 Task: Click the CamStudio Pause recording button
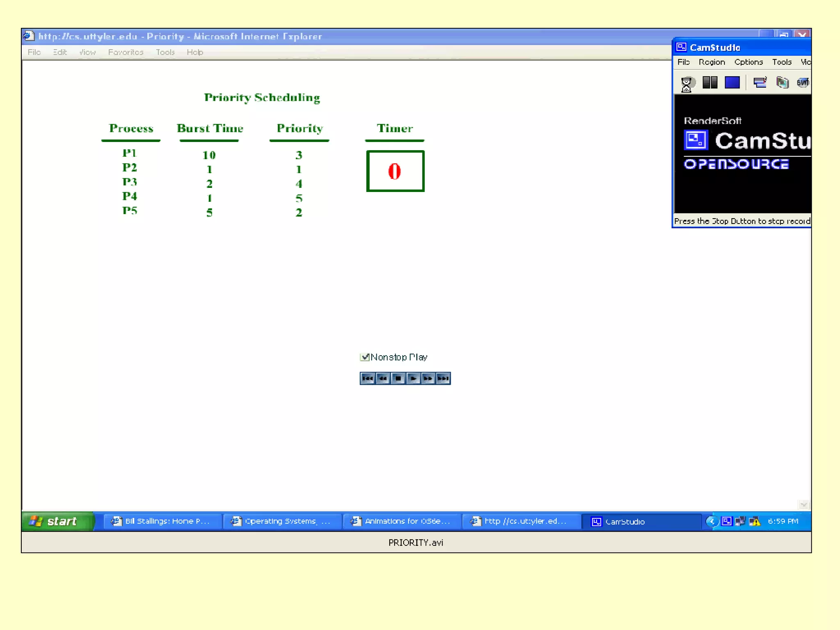click(710, 82)
